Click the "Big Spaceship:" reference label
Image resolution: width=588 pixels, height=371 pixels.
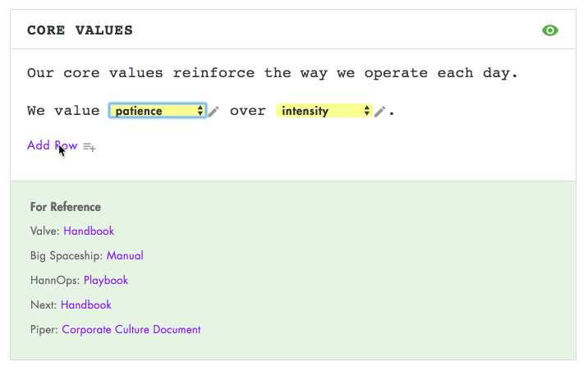click(67, 256)
